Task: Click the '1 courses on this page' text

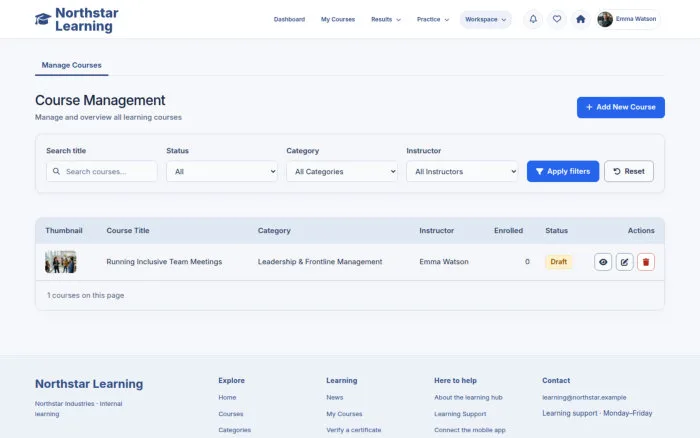Action: (x=86, y=295)
